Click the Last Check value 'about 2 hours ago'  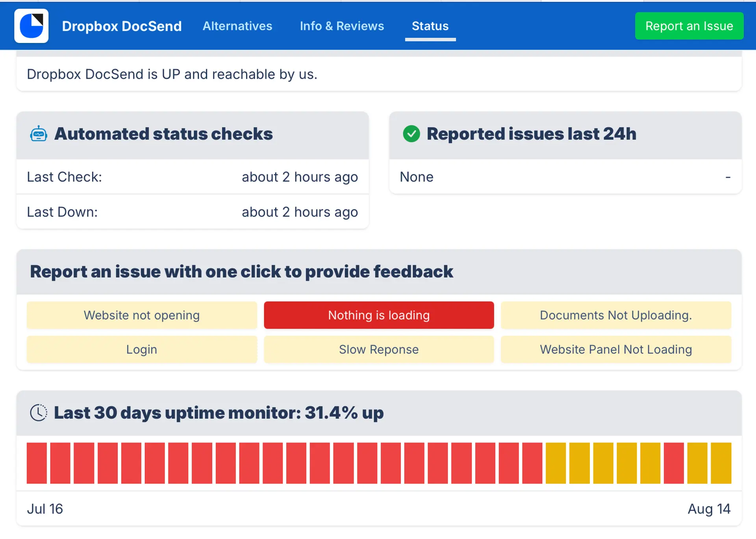click(x=300, y=177)
